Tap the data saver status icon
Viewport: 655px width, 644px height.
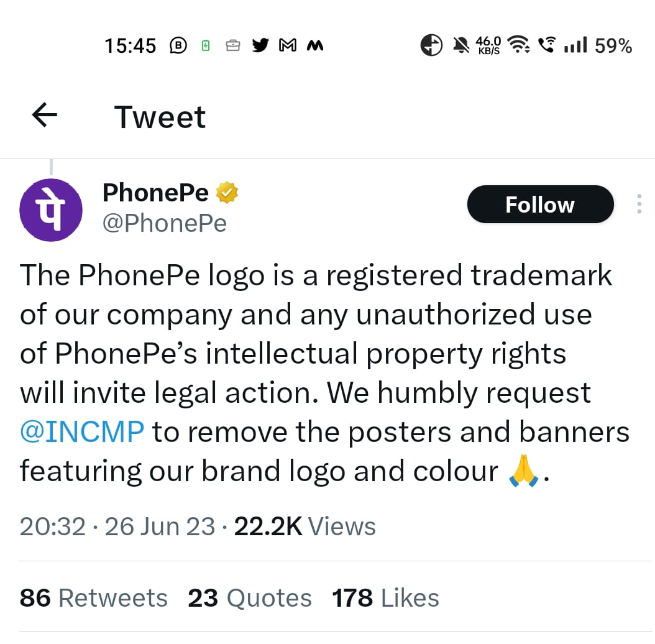tap(432, 45)
